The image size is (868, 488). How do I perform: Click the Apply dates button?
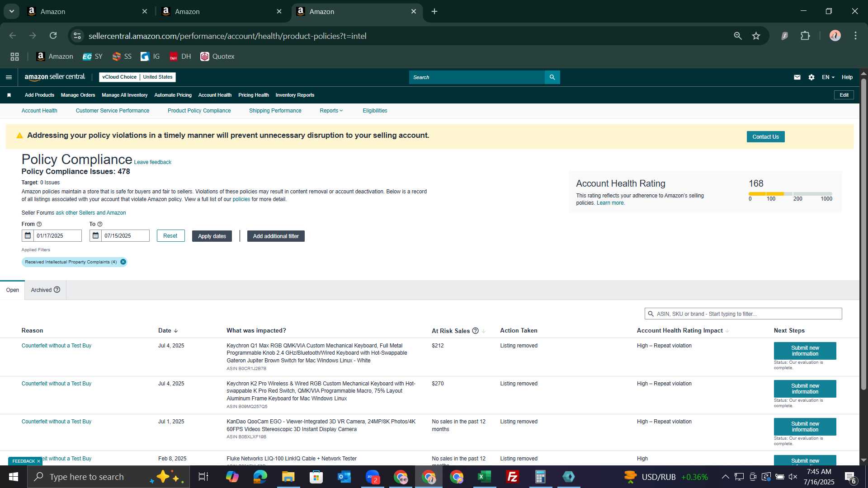(x=212, y=236)
